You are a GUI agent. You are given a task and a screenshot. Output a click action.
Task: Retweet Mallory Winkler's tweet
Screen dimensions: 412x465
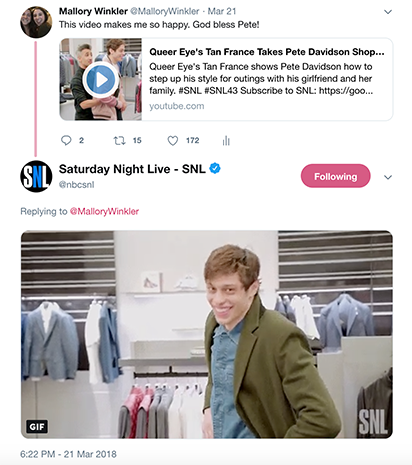click(x=119, y=140)
